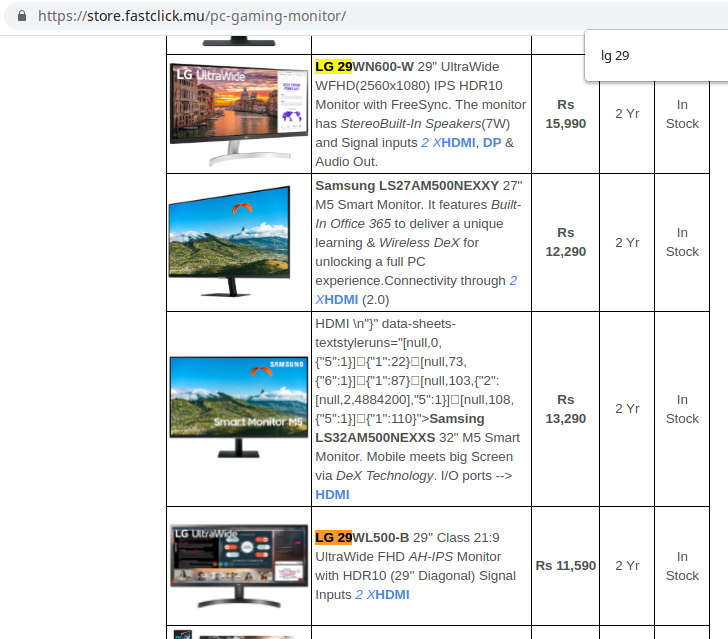Click 'In Stock' in the Rs 12,290 row

pyautogui.click(x=682, y=242)
